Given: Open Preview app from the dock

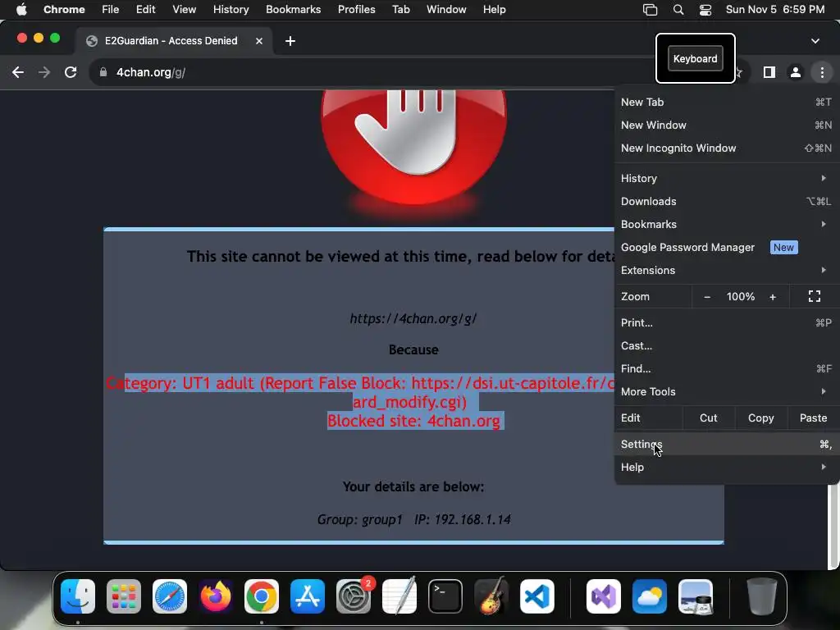Looking at the screenshot, I should (696, 596).
